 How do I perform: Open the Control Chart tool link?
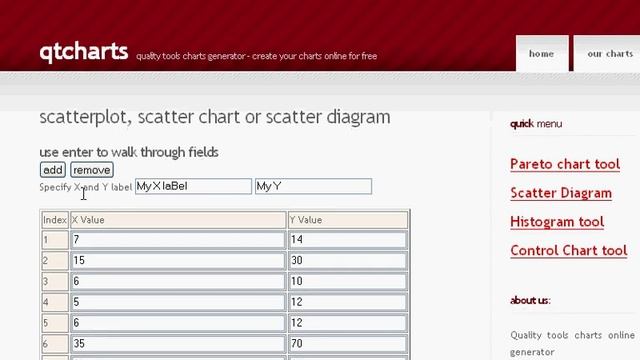pyautogui.click(x=569, y=251)
